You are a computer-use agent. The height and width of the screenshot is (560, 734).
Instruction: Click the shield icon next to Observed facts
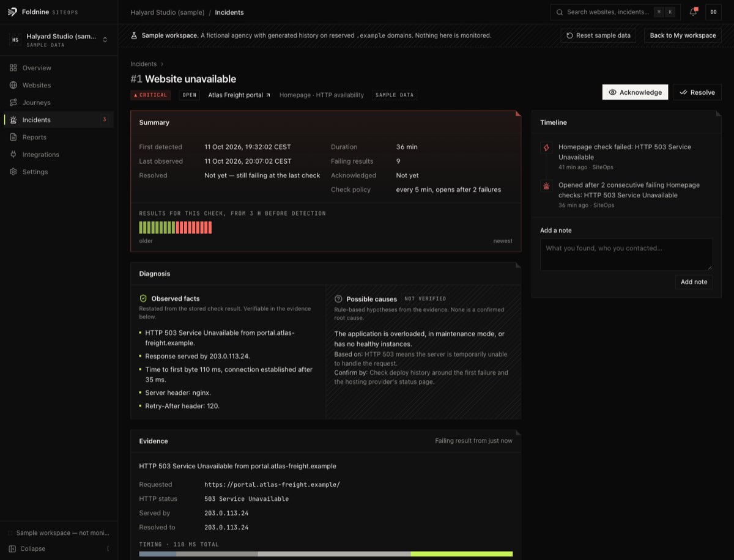click(x=143, y=299)
